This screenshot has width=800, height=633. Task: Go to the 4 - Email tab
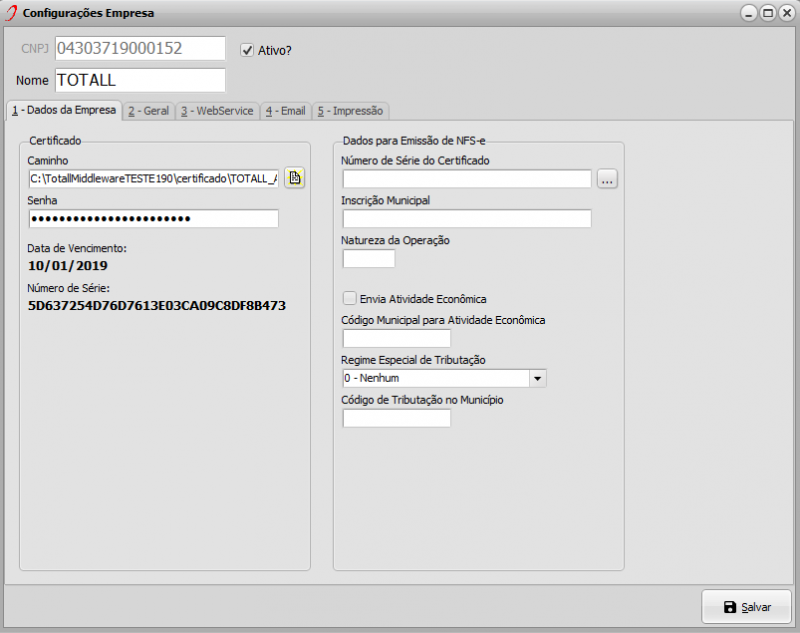[x=285, y=111]
